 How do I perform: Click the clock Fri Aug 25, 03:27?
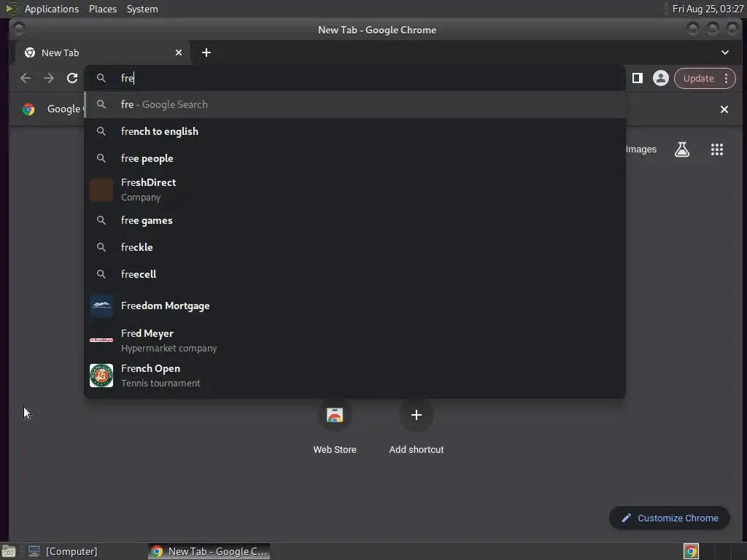[x=708, y=9]
